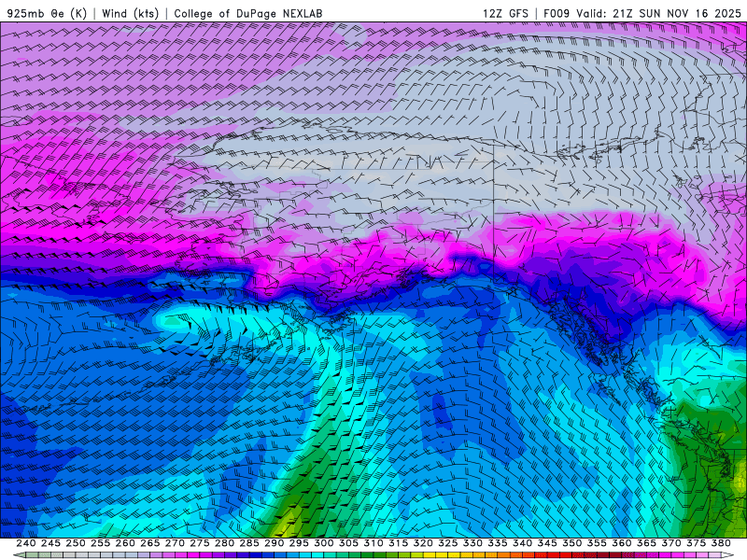Click the "F009" forecast hour label
The width and height of the screenshot is (747, 560).
pyautogui.click(x=557, y=13)
